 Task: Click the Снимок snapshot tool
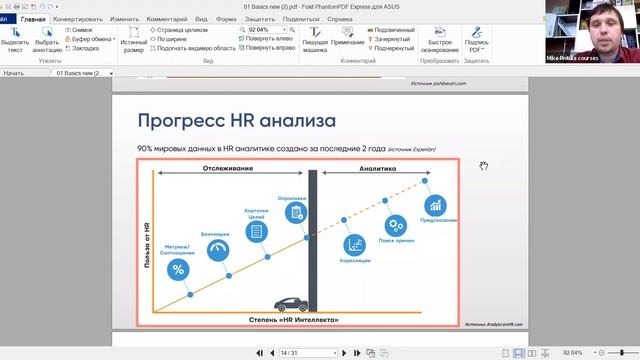click(78, 30)
